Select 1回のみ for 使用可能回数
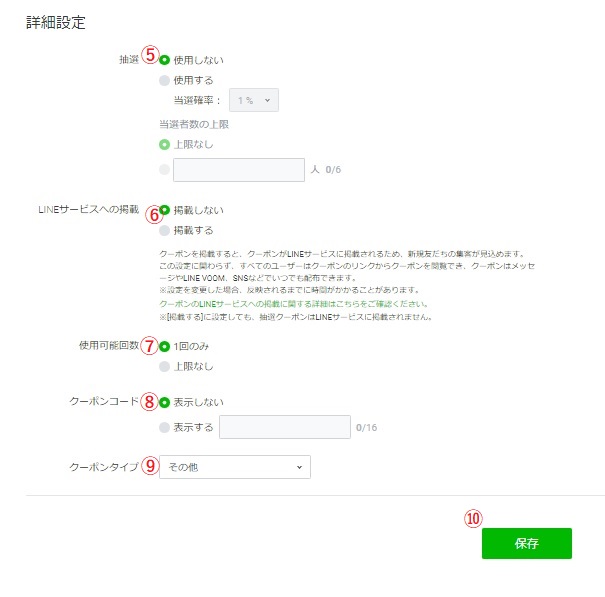The image size is (605, 597). coord(164,347)
